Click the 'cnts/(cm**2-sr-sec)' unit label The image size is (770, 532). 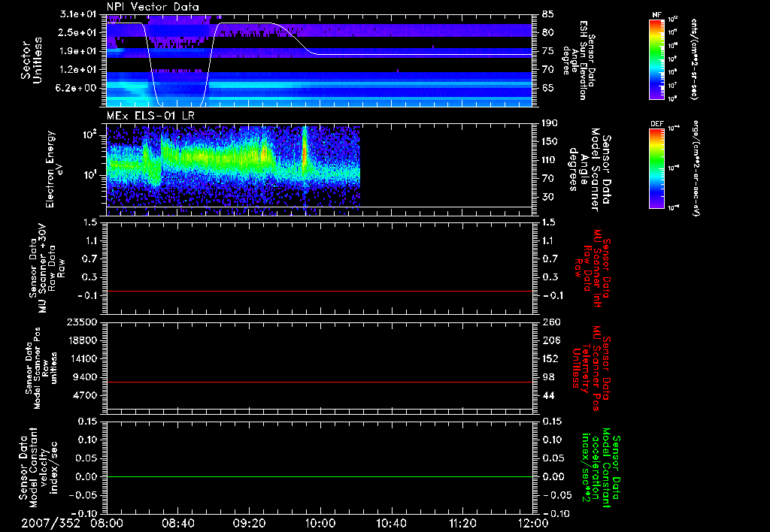click(694, 59)
